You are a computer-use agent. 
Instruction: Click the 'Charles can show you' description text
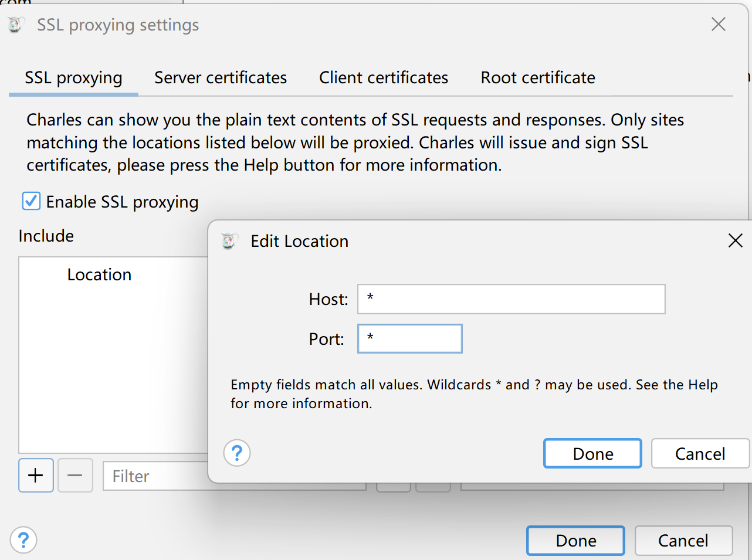(355, 142)
